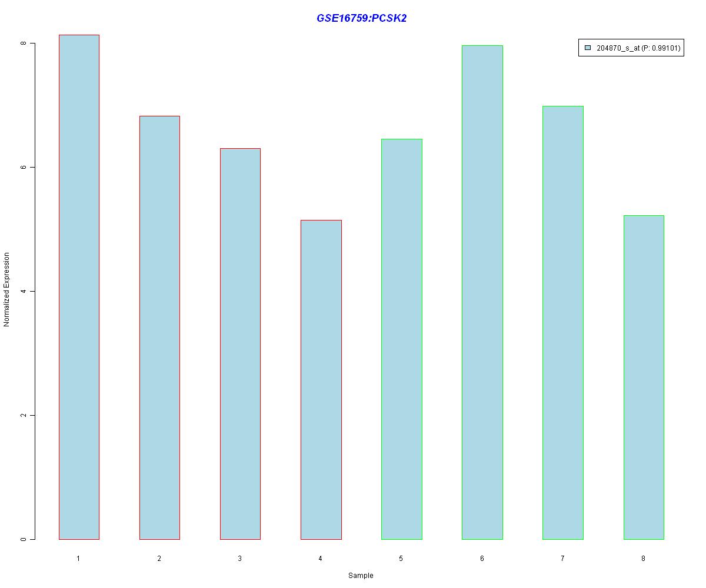Click the chart title GSE16759:PCSK2

361,18
